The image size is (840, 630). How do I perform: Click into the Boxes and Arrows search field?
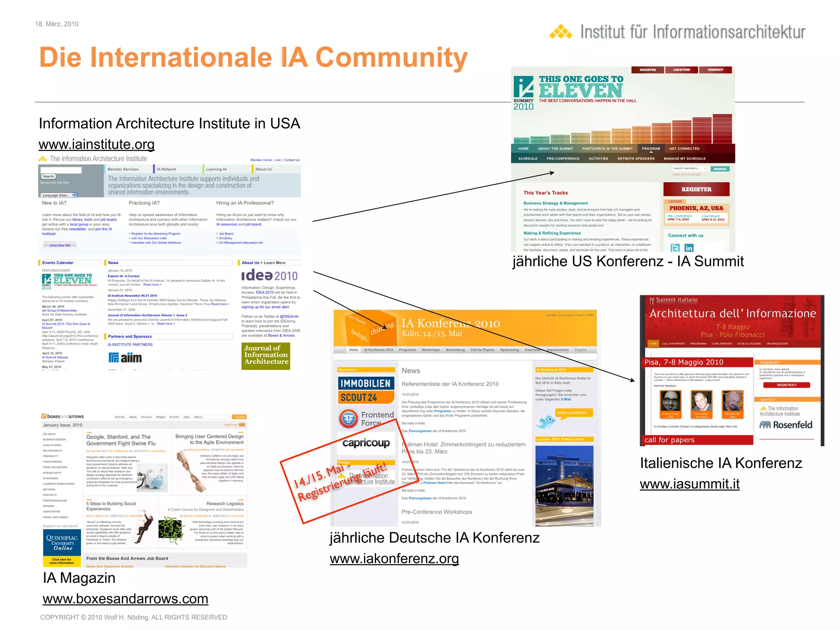(x=217, y=417)
